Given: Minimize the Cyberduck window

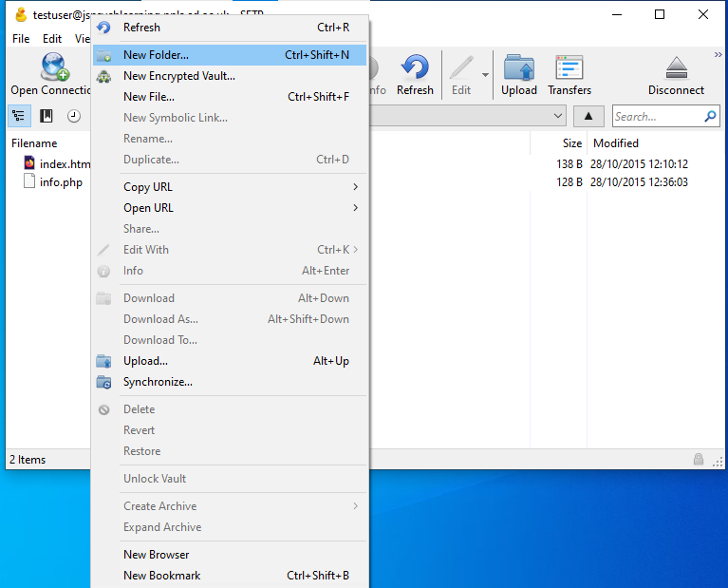Looking at the screenshot, I should [617, 14].
